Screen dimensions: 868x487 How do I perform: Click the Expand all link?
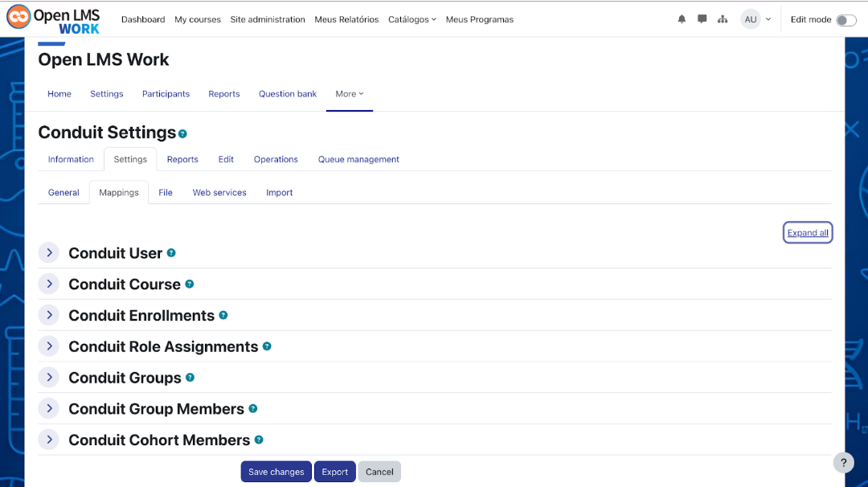(x=808, y=233)
